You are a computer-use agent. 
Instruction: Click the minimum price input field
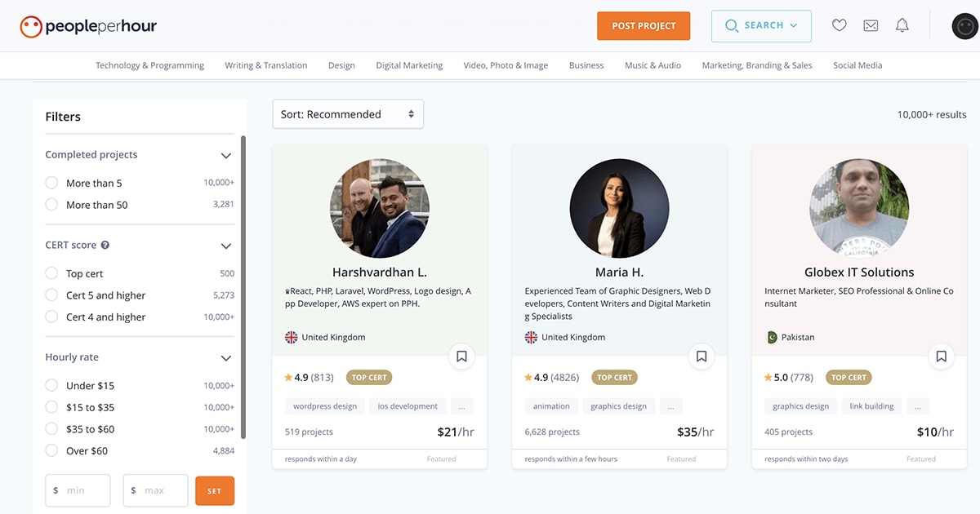(78, 490)
